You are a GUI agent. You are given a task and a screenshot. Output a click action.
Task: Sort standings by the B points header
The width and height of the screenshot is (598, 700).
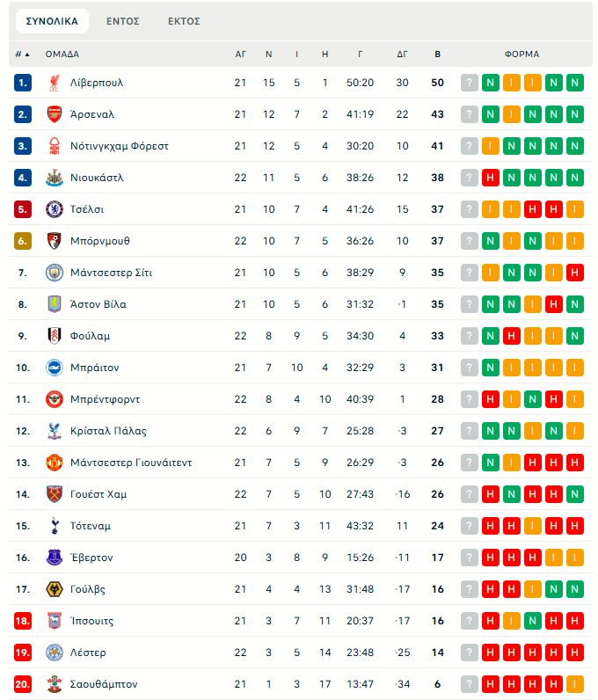click(438, 54)
